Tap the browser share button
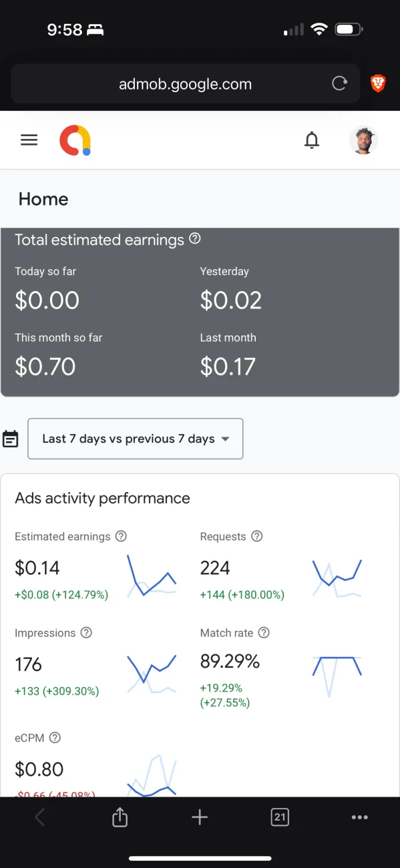 pos(120,817)
